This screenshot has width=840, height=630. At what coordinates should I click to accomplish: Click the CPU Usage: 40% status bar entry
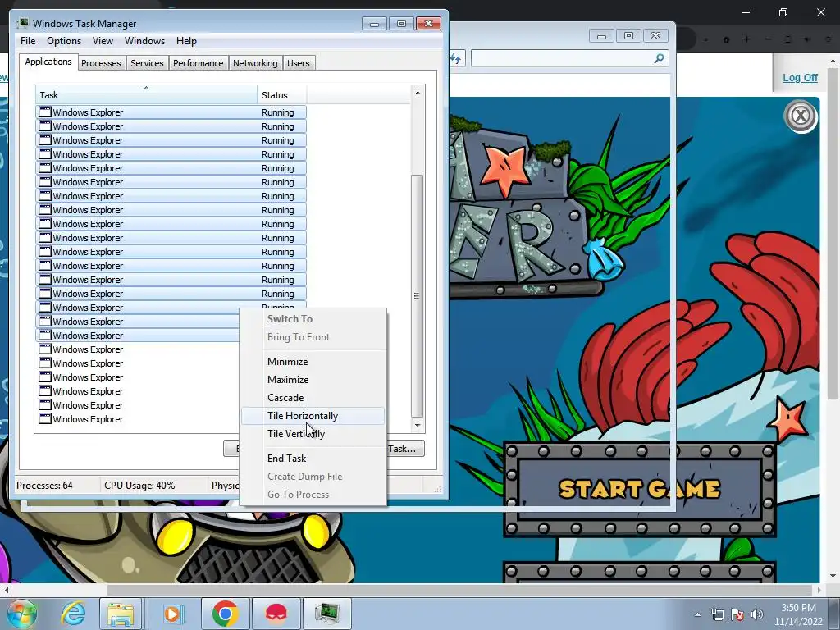[139, 486]
